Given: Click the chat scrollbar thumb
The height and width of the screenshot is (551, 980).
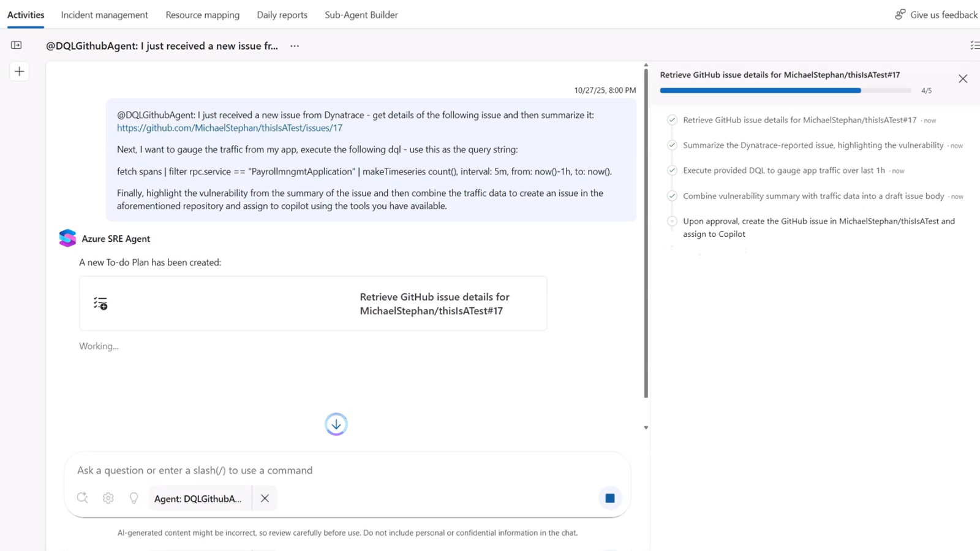Looking at the screenshot, I should coord(646,233).
